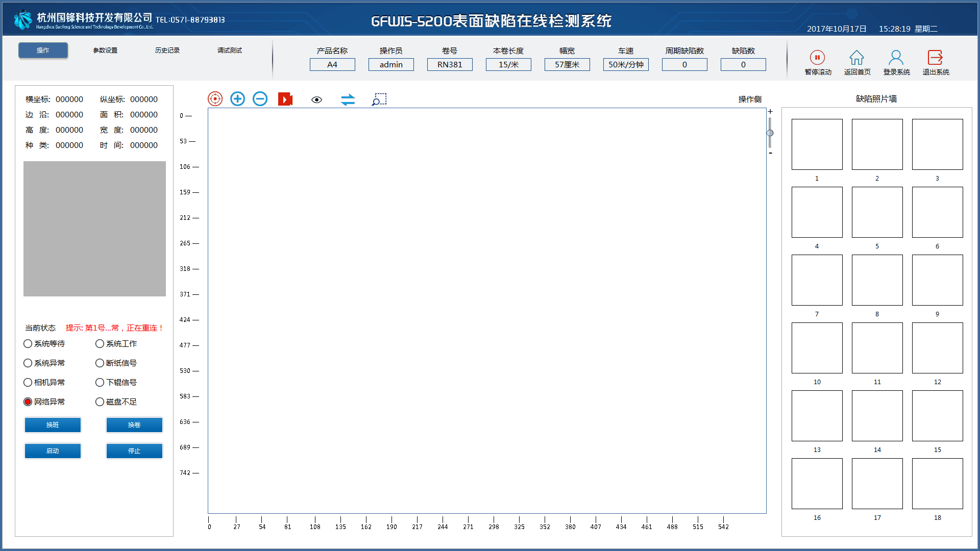Open the 参数设置 tab
This screenshot has width=980, height=551.
pos(105,51)
